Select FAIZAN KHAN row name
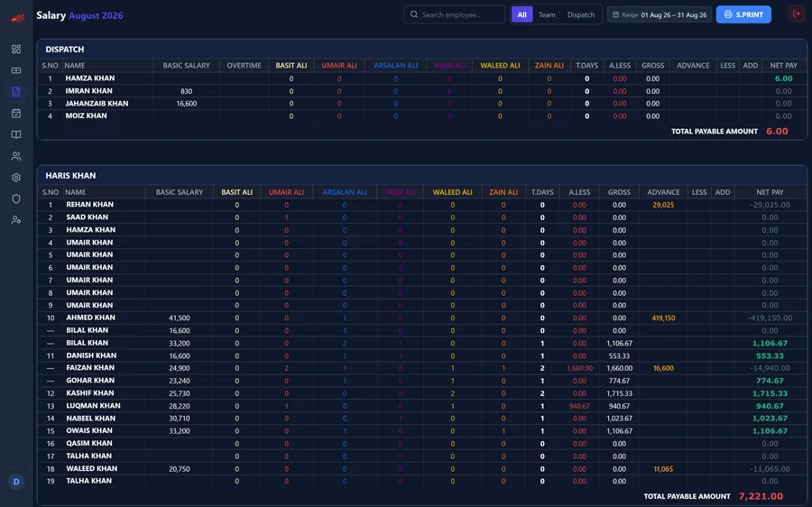 click(90, 368)
